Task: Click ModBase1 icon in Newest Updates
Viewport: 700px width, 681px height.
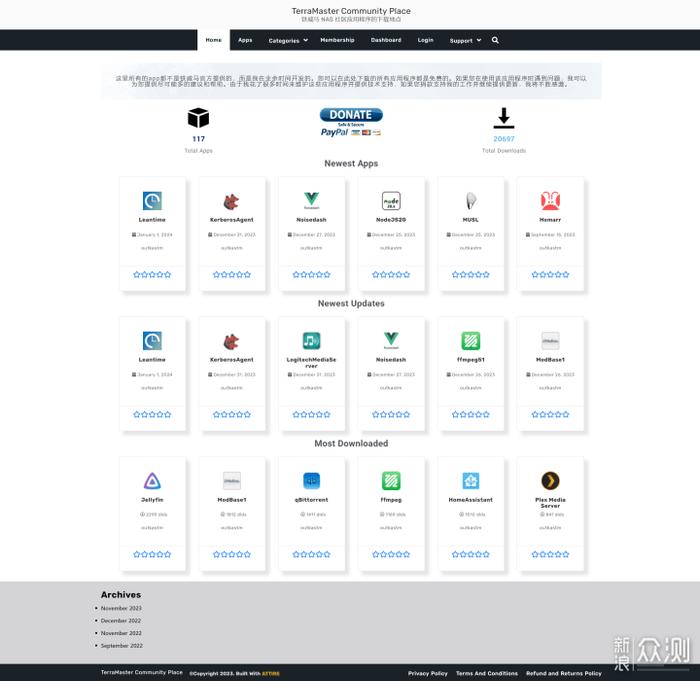Action: click(550, 341)
